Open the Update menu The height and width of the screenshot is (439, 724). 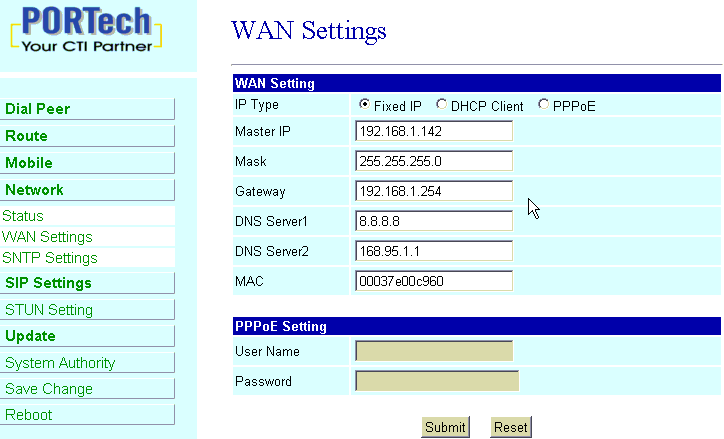click(87, 336)
